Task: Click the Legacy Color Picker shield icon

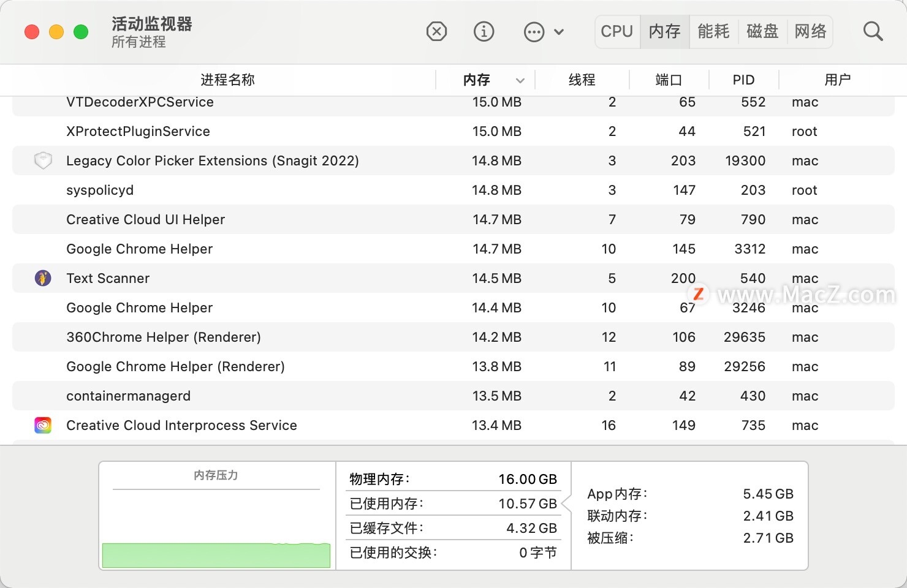Action: 43,160
